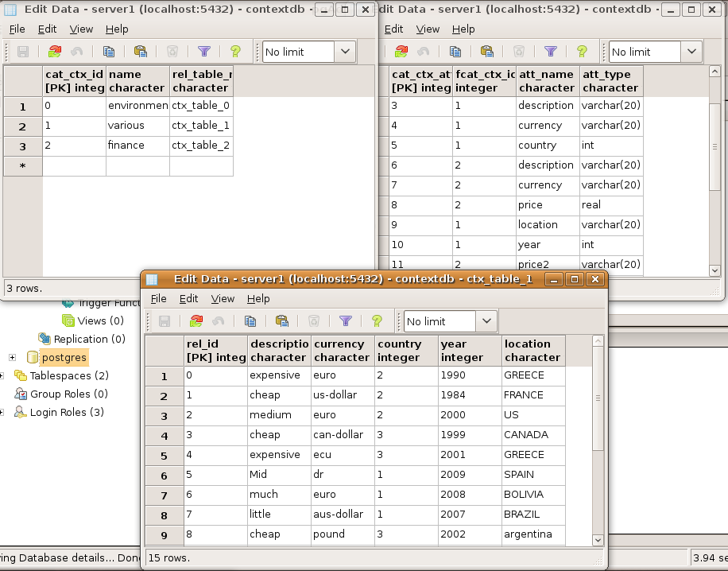Click Paste icon in top-left Edit Data window
The height and width of the screenshot is (571, 728).
140,52
